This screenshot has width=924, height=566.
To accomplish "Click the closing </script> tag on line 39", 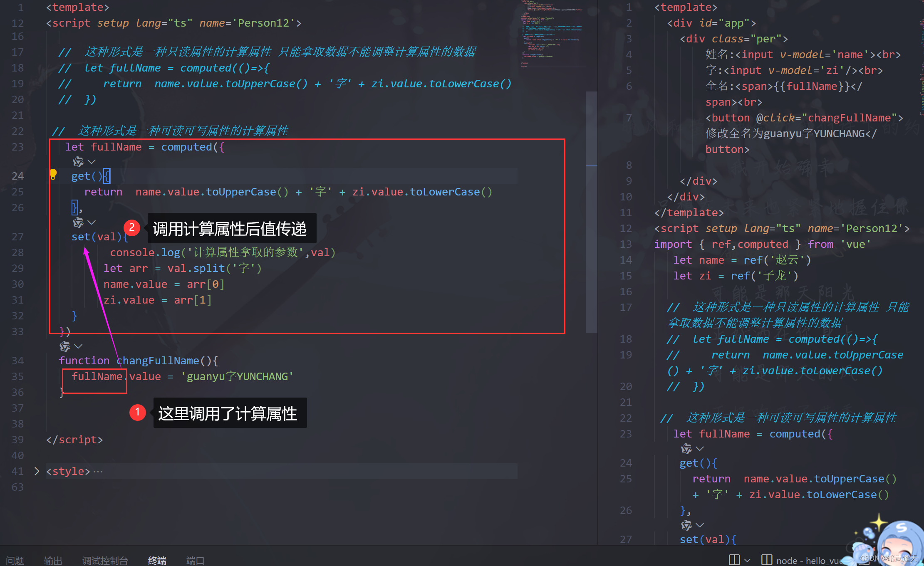I will 74,440.
